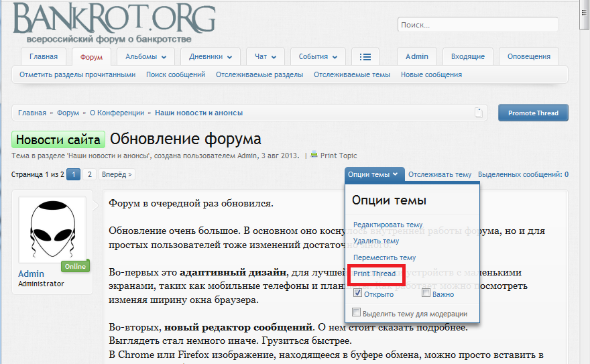Click into the Поиск search field
Screen dimensions: 590x364
pos(477,25)
